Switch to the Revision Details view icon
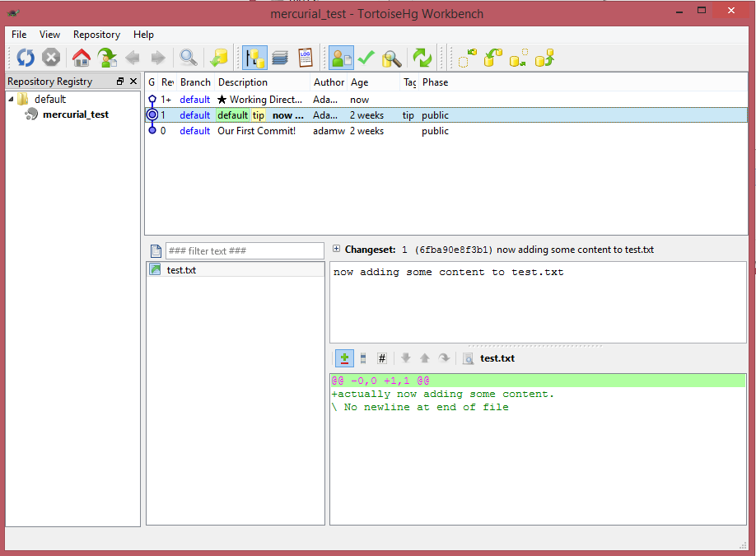 coord(342,58)
